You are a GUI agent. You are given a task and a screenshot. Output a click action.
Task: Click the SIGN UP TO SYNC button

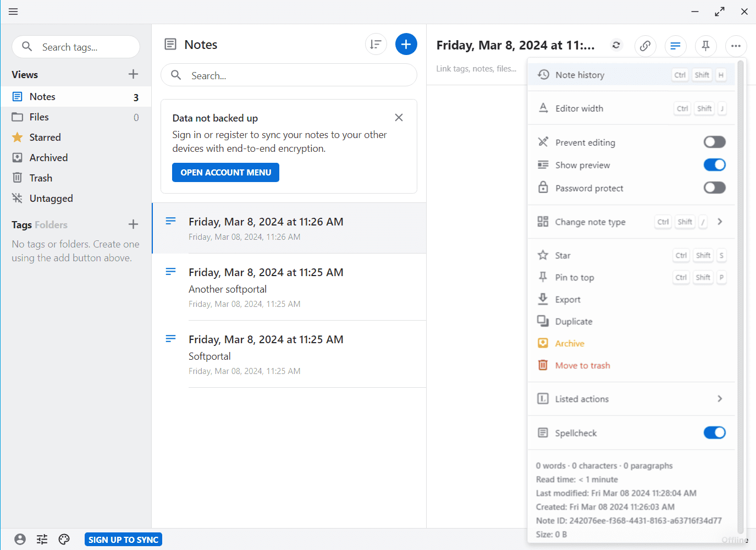pyautogui.click(x=123, y=540)
